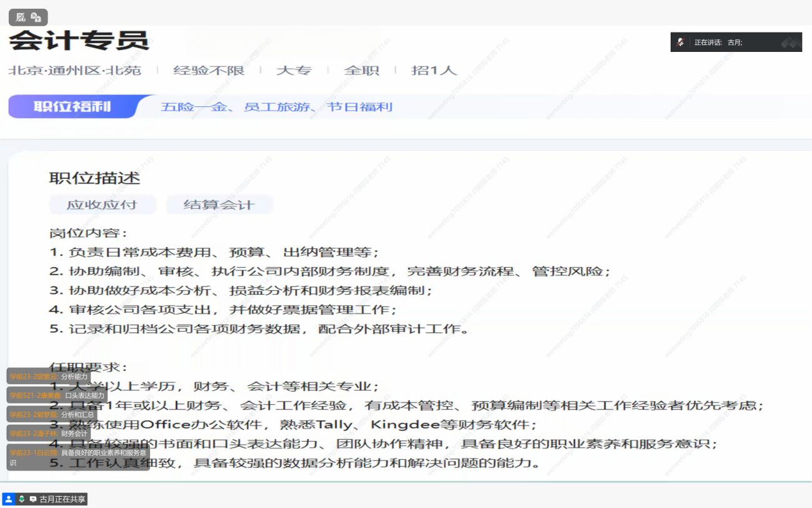The image size is (812, 508).
Task: Click the 正在讲话 speaker name text
Action: pyautogui.click(x=718, y=43)
